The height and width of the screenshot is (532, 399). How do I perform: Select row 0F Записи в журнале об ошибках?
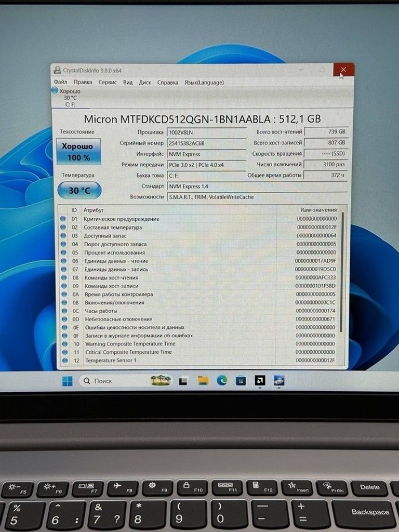[200, 336]
